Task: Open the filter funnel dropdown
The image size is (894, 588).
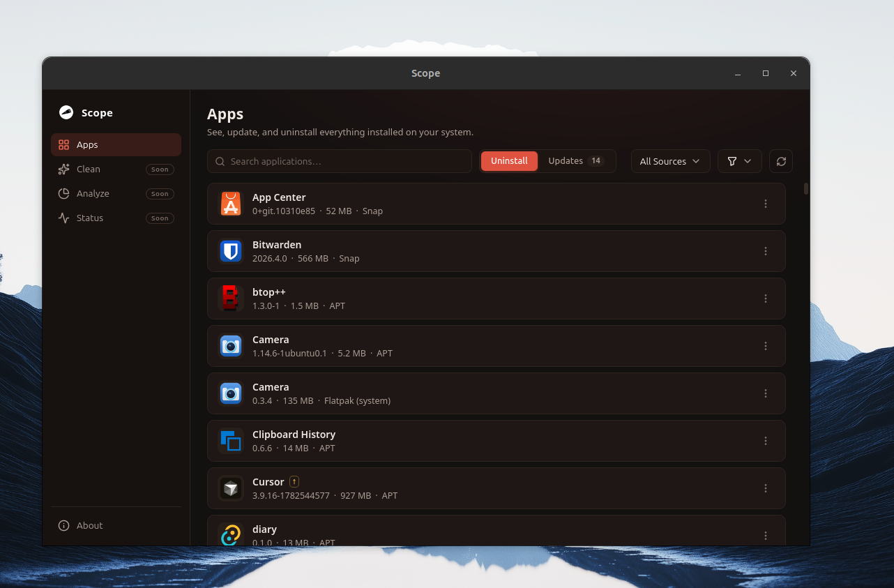Action: coord(739,161)
